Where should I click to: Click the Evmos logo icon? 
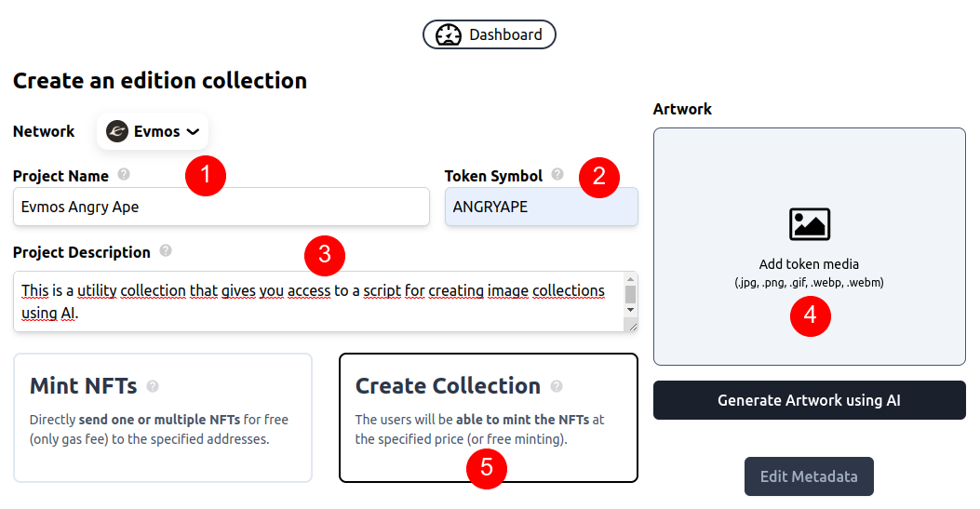pyautogui.click(x=117, y=131)
